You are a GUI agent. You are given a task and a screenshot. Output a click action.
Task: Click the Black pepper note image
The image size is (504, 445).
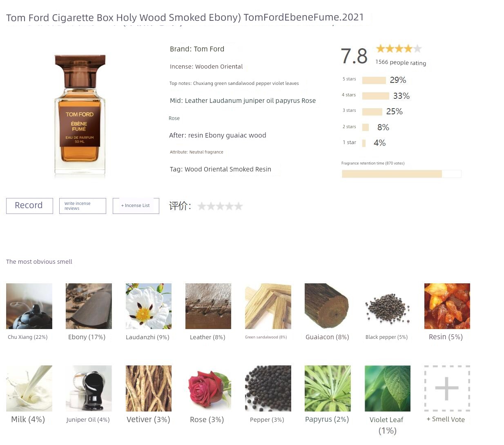pos(387,306)
